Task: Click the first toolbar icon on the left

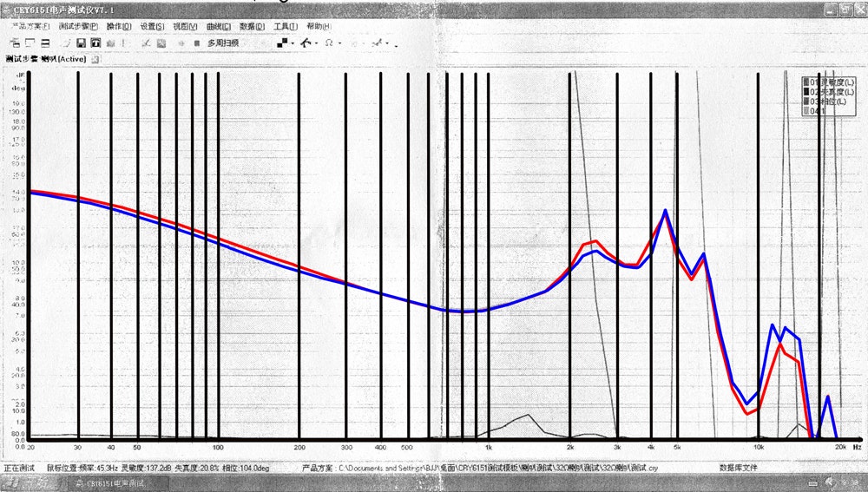Action: pos(16,43)
